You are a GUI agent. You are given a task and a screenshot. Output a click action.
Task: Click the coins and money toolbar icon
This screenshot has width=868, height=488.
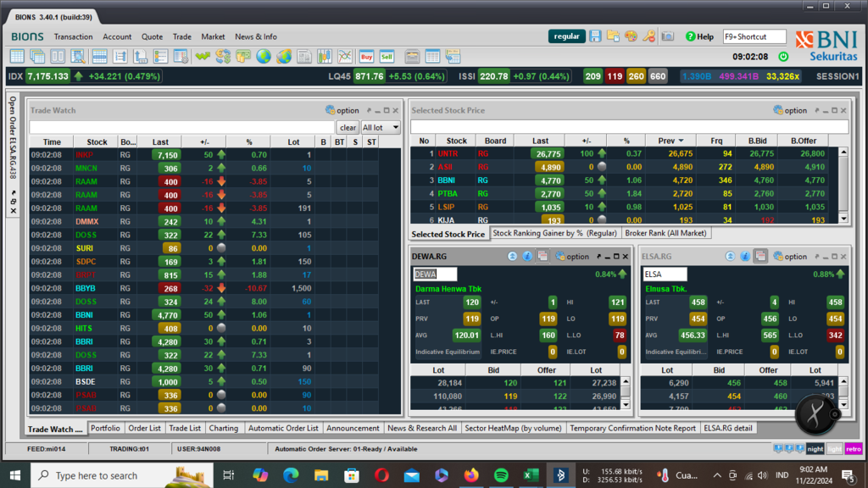click(243, 57)
